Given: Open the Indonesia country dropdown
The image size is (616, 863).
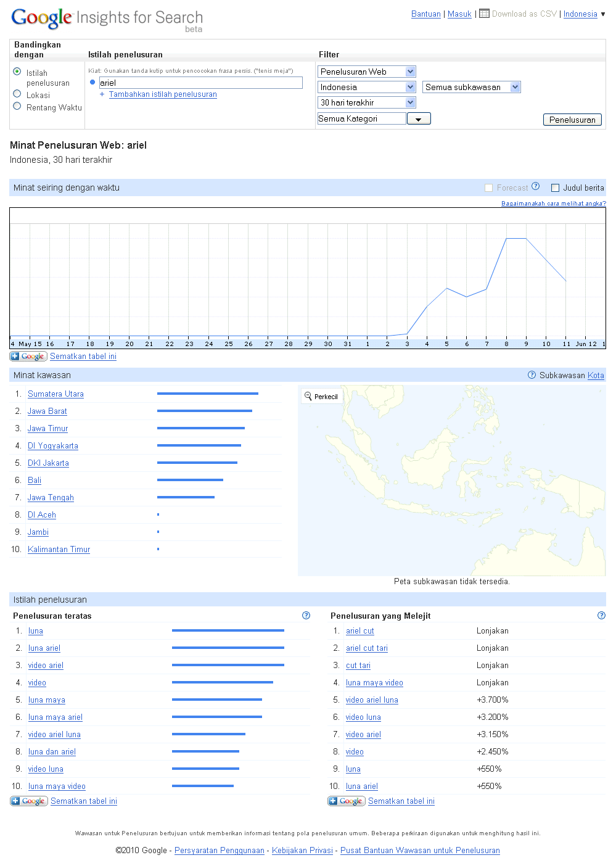Looking at the screenshot, I should tap(367, 87).
